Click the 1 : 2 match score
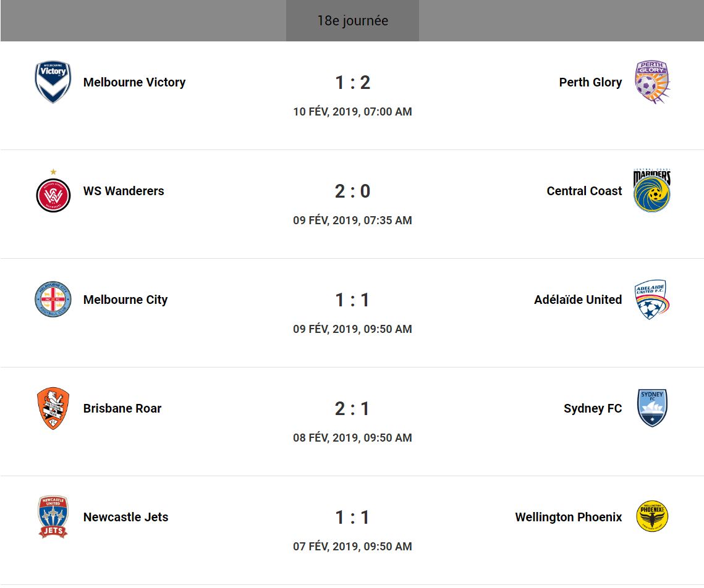This screenshot has width=704, height=588. [352, 82]
